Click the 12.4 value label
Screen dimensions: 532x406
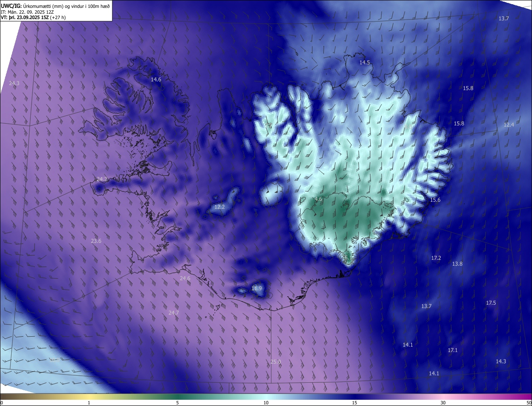[509, 125]
